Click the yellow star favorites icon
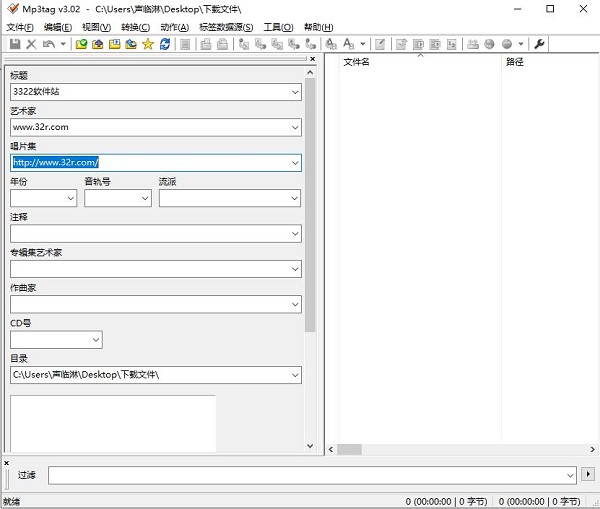The image size is (600, 509). 148,44
